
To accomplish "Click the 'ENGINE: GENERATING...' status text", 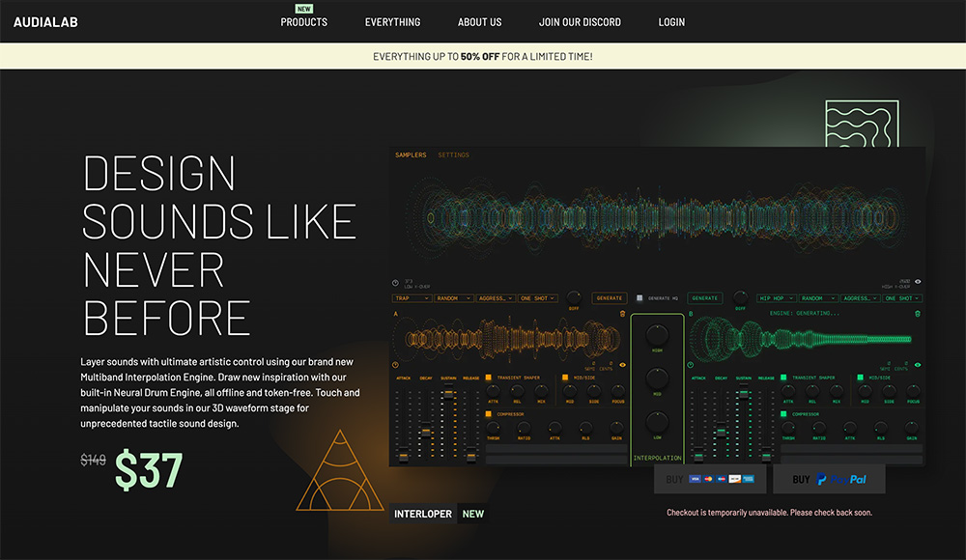I will tap(805, 313).
